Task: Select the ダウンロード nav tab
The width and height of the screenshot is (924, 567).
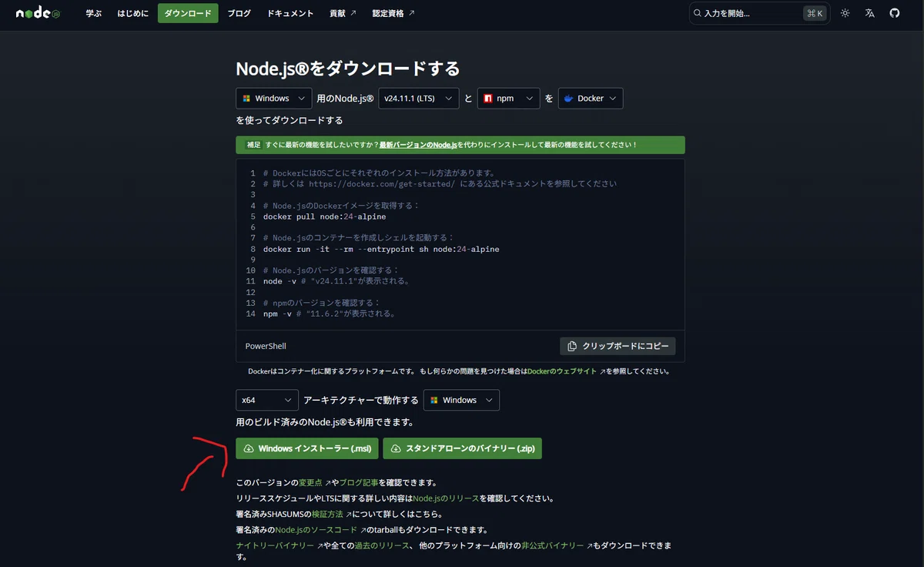Action: tap(188, 13)
